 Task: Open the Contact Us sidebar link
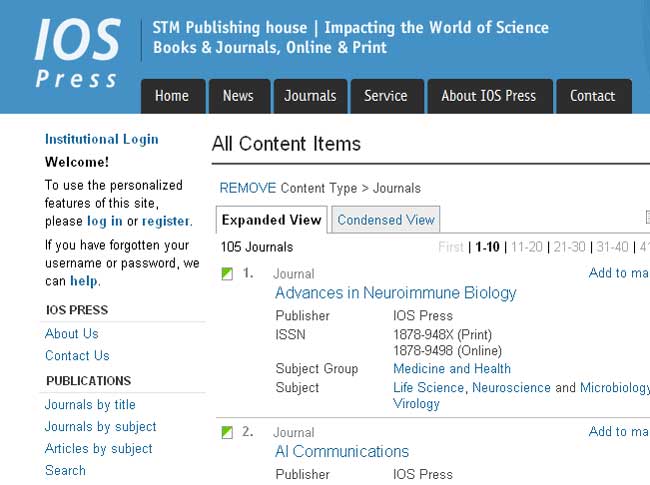pyautogui.click(x=77, y=356)
